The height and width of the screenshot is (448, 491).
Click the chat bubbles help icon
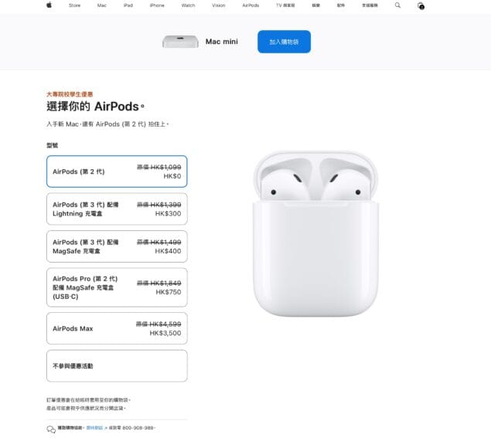tap(51, 429)
